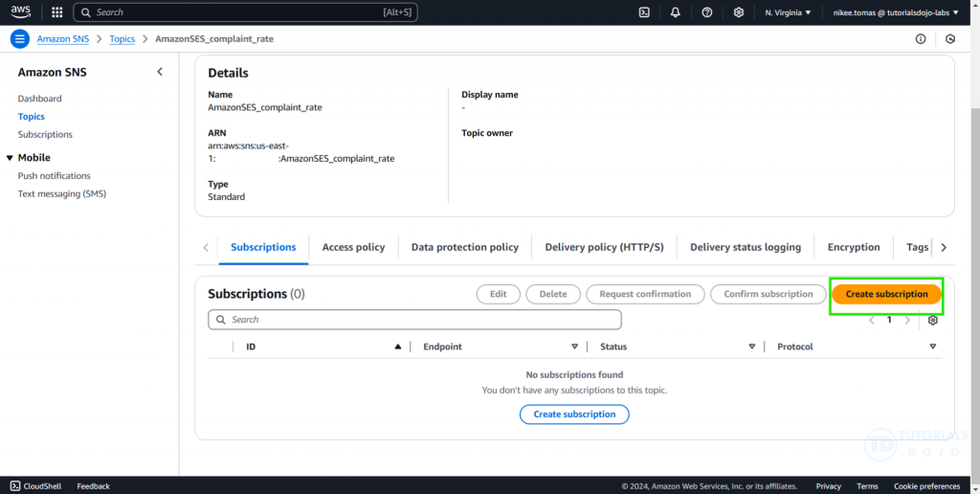Click the Amazon SNS sidebar heading
Viewport: 980px width, 494px height.
(x=53, y=73)
